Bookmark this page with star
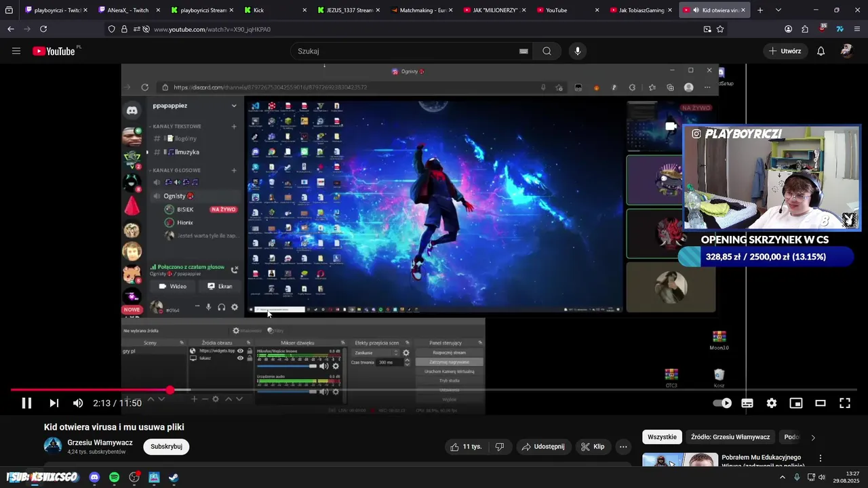The image size is (868, 488). (x=720, y=29)
